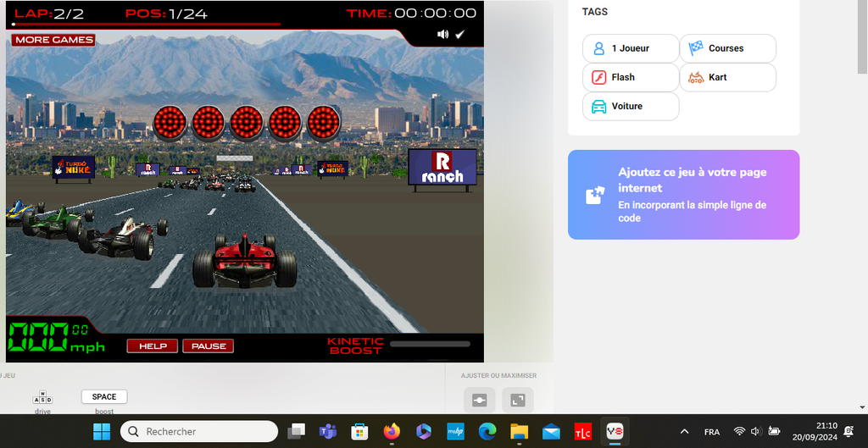Launch Microsoft Teams from taskbar
The image size is (868, 448).
pos(327,432)
